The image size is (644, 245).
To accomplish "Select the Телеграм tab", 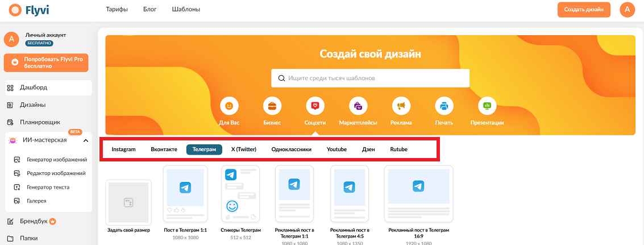I will (x=204, y=150).
